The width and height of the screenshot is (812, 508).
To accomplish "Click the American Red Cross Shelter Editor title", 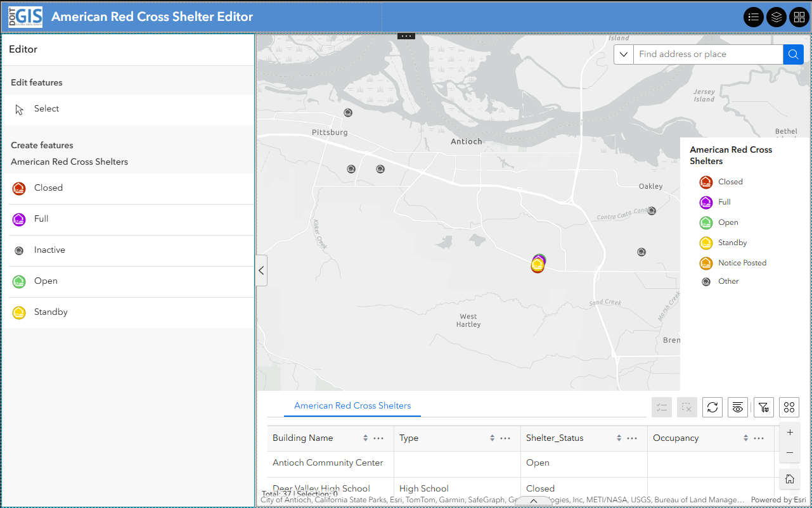I will click(x=152, y=17).
